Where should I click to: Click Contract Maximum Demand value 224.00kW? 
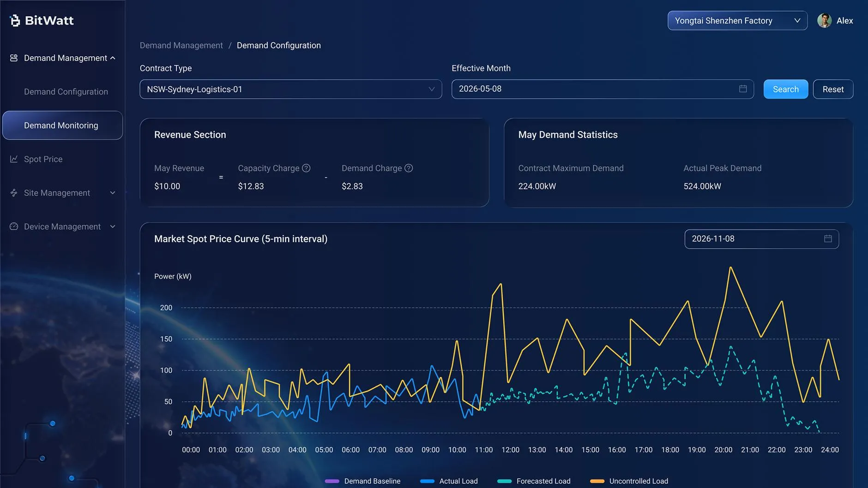coord(537,186)
